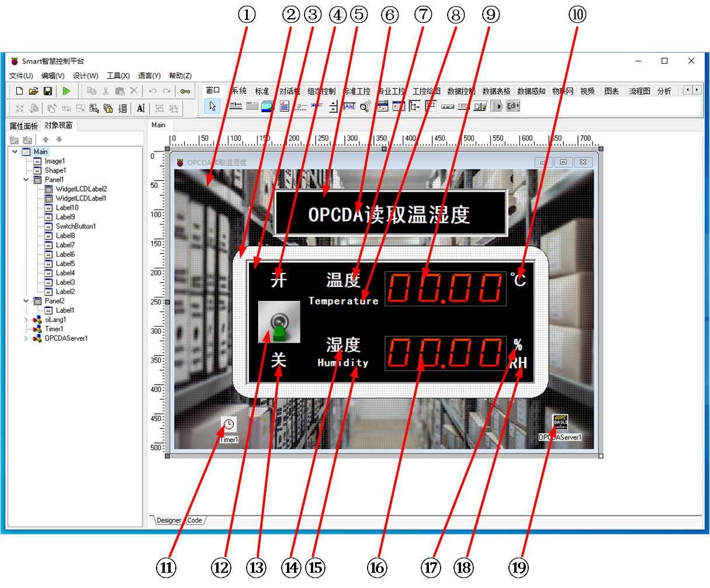Select the humidity LCD display on form

(x=445, y=353)
